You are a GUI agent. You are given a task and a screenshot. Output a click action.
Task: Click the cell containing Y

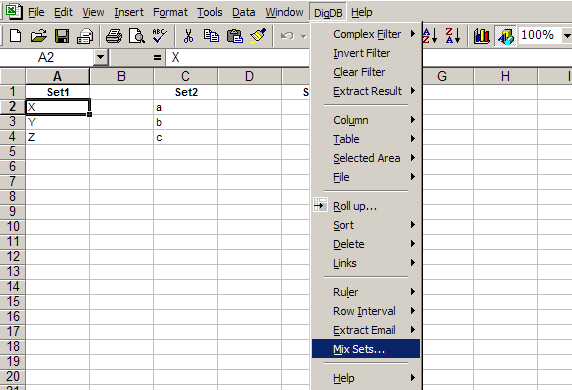pyautogui.click(x=58, y=122)
